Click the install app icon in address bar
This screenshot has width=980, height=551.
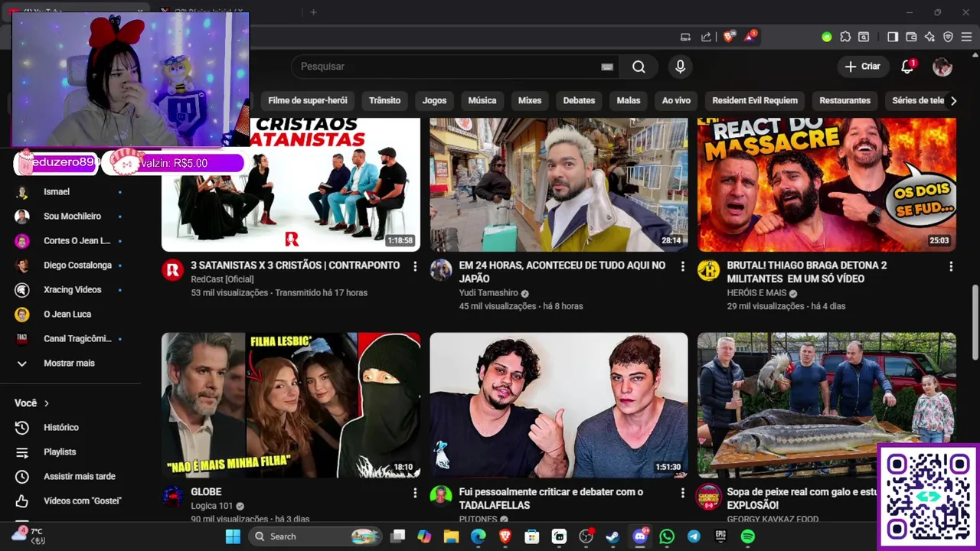point(686,37)
